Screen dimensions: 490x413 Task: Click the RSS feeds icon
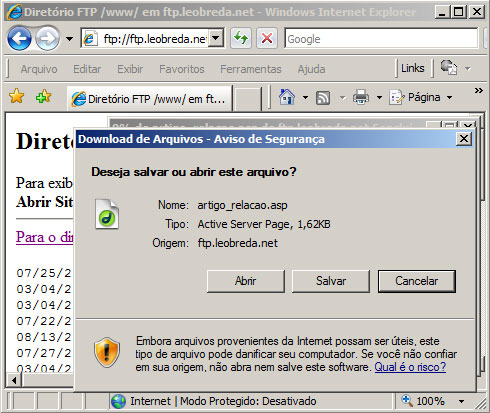click(x=323, y=98)
